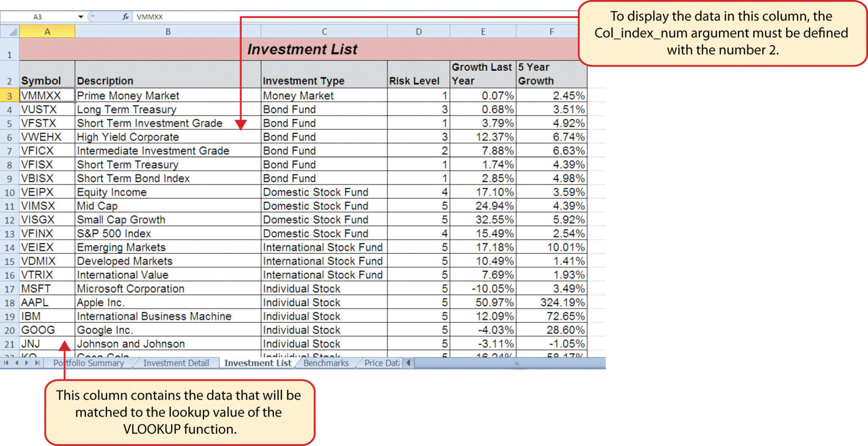Viewport: 868px width, 446px height.
Task: Jump to the last sheet tab arrow
Action: [37, 363]
